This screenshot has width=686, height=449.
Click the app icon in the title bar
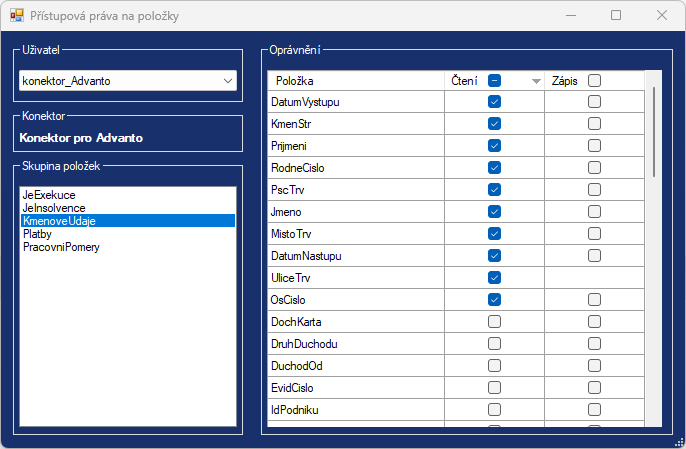pos(17,16)
